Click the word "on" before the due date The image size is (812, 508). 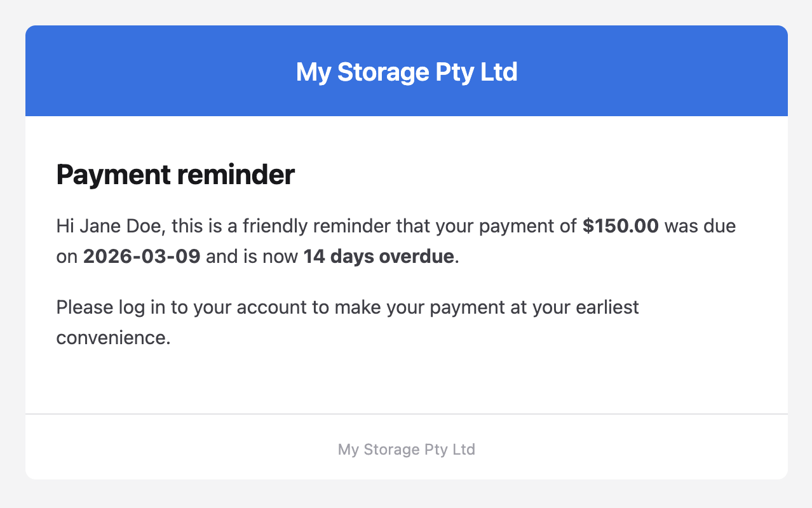click(x=67, y=257)
